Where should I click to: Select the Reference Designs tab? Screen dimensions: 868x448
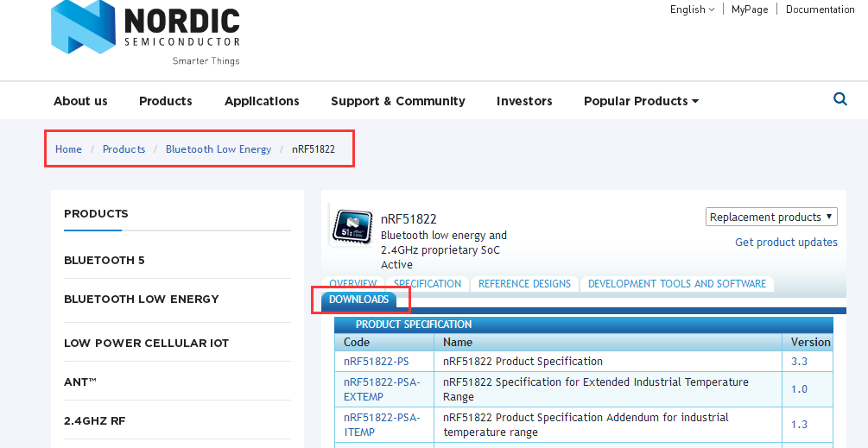[524, 283]
